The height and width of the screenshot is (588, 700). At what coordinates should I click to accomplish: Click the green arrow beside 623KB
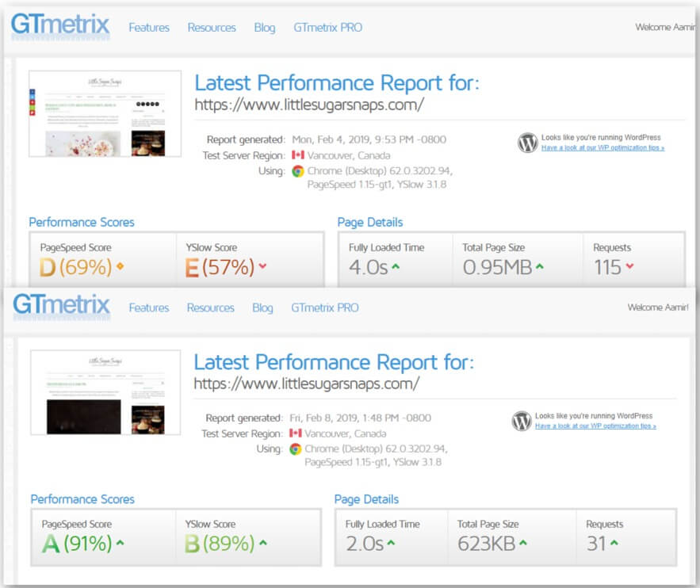pyautogui.click(x=523, y=543)
